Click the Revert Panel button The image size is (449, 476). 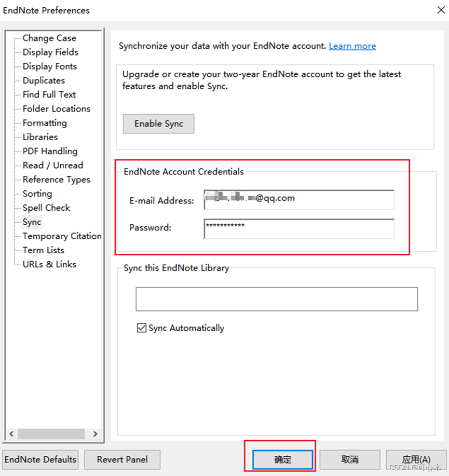point(123,459)
